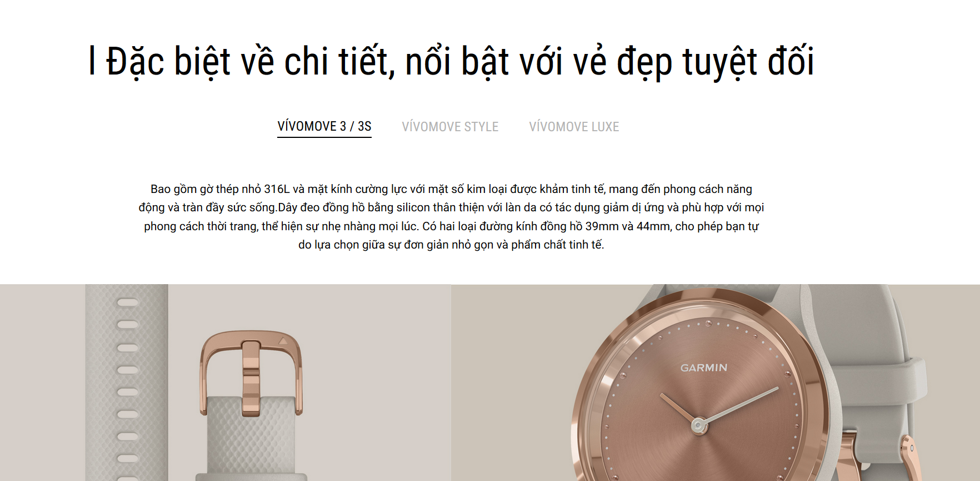This screenshot has height=481, width=980.
Task: Click the underline beneath VÍVOMOVE 3 / 3S
Action: [324, 137]
